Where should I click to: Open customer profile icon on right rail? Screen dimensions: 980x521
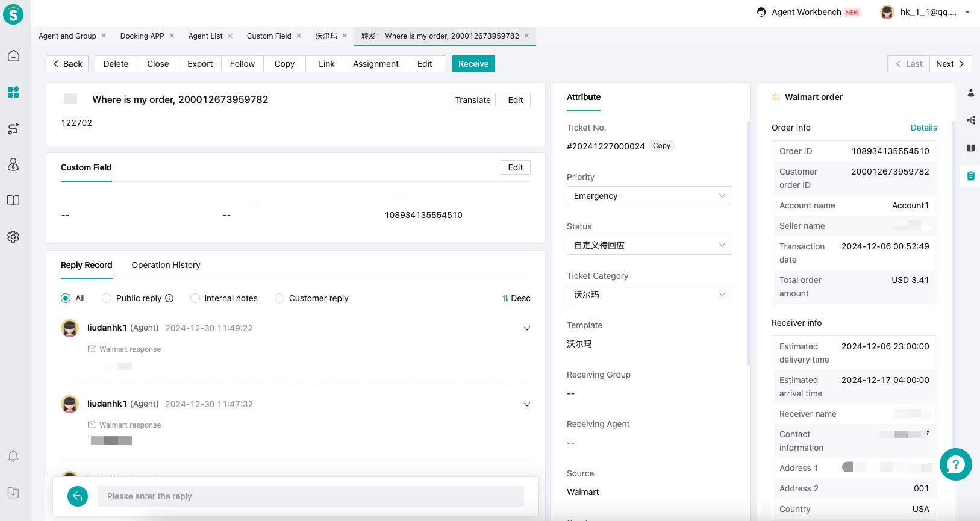coord(971,93)
